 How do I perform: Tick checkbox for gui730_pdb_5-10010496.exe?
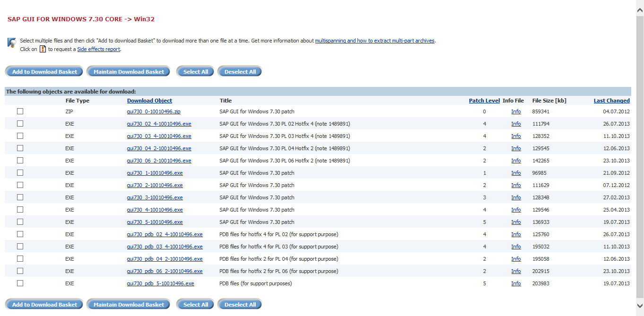tap(20, 283)
